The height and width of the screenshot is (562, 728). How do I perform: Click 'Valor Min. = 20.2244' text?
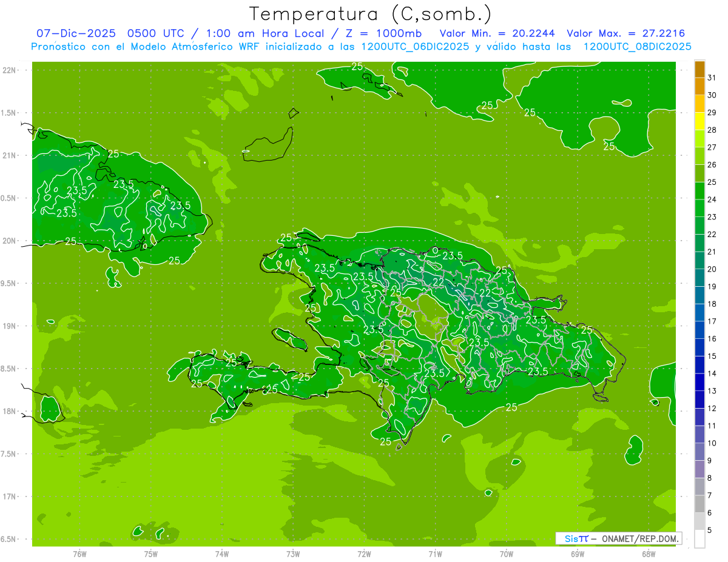497,33
